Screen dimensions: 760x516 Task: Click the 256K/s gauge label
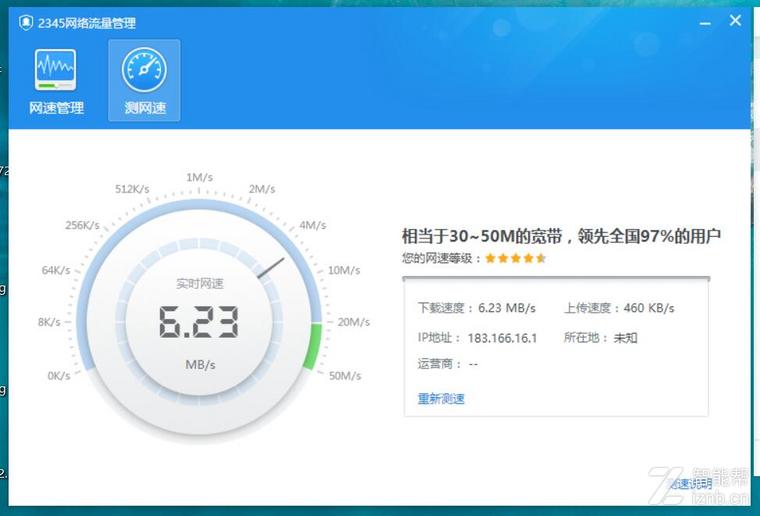coord(82,225)
